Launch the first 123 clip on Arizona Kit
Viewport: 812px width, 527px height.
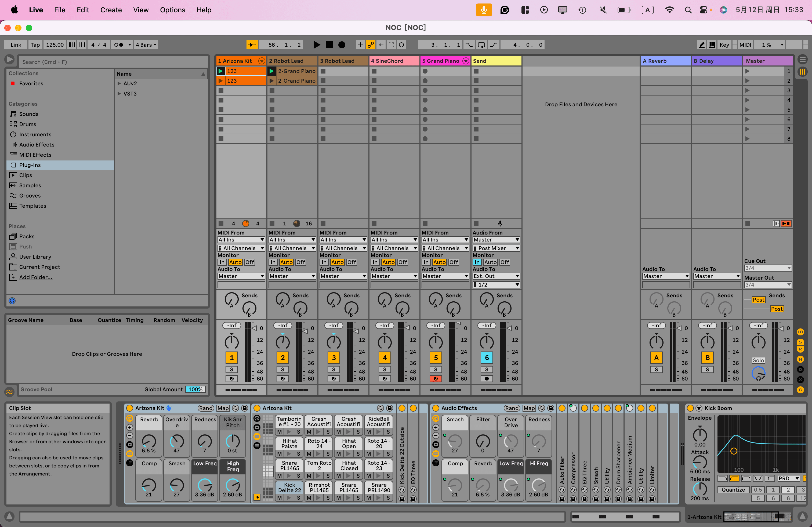[x=221, y=71]
